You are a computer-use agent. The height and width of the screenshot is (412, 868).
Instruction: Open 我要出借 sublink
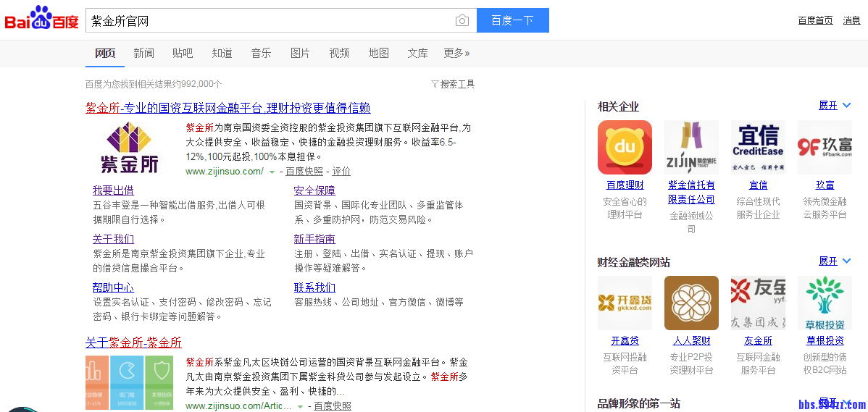pyautogui.click(x=113, y=190)
